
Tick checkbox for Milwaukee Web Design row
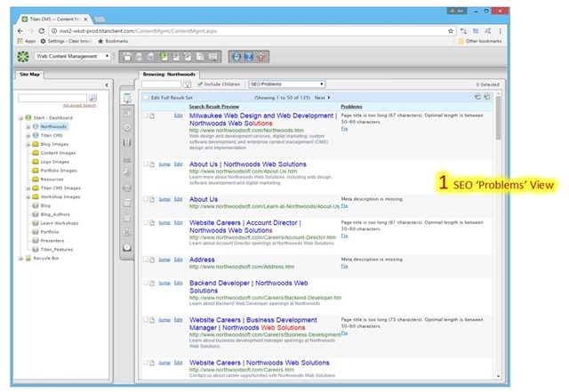146,116
